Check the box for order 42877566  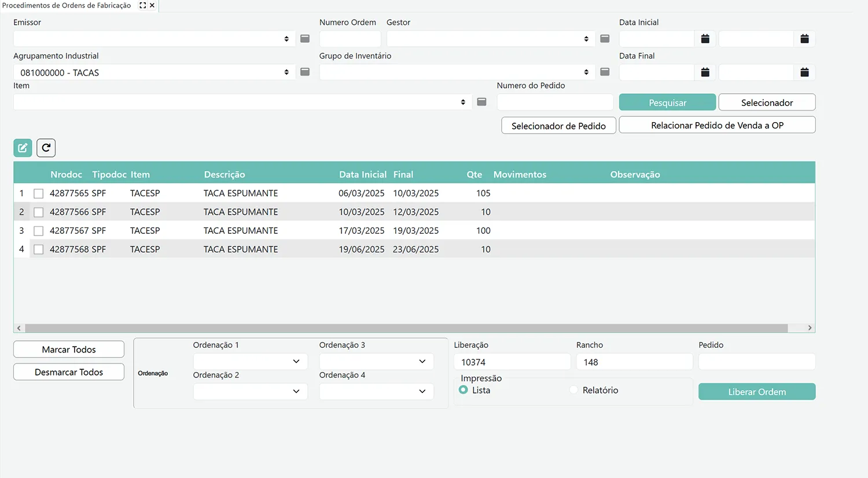tap(38, 212)
